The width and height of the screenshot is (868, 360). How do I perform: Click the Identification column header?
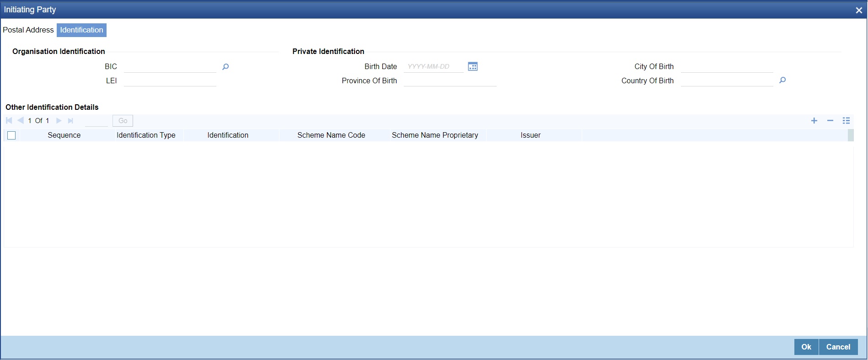[x=228, y=135]
